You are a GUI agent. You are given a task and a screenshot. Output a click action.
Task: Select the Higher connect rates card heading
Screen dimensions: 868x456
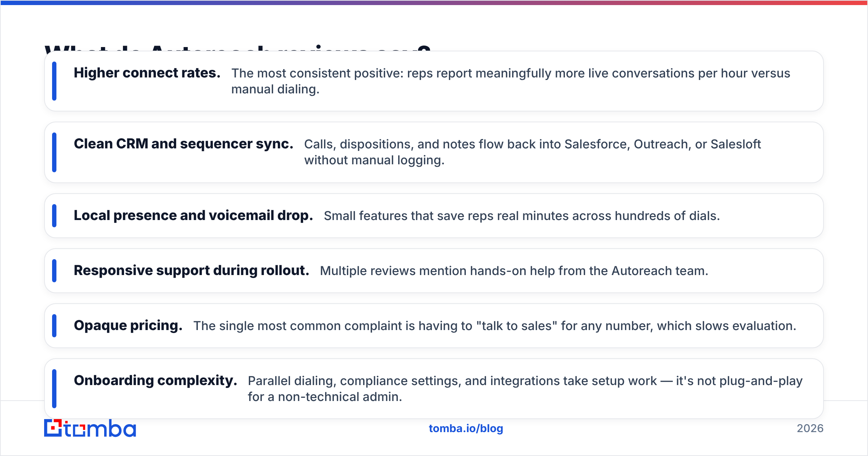tap(147, 73)
